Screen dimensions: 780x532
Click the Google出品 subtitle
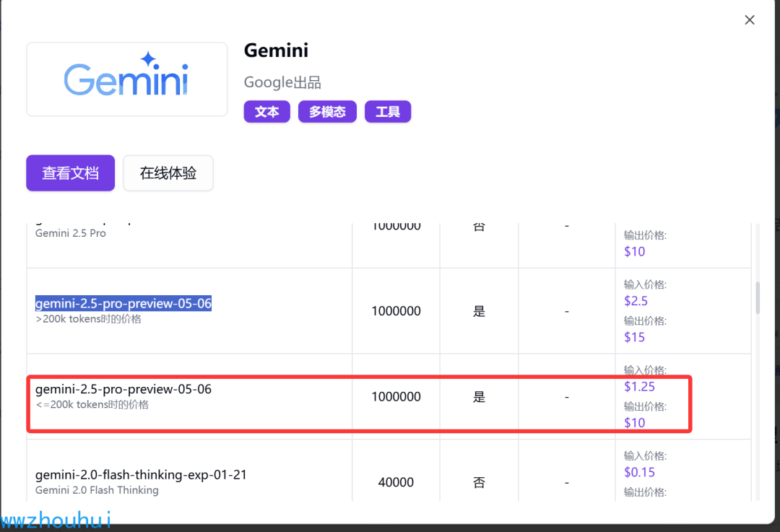click(282, 82)
